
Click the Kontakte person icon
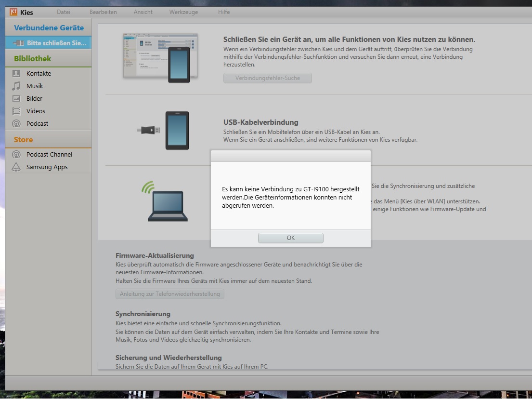(16, 73)
